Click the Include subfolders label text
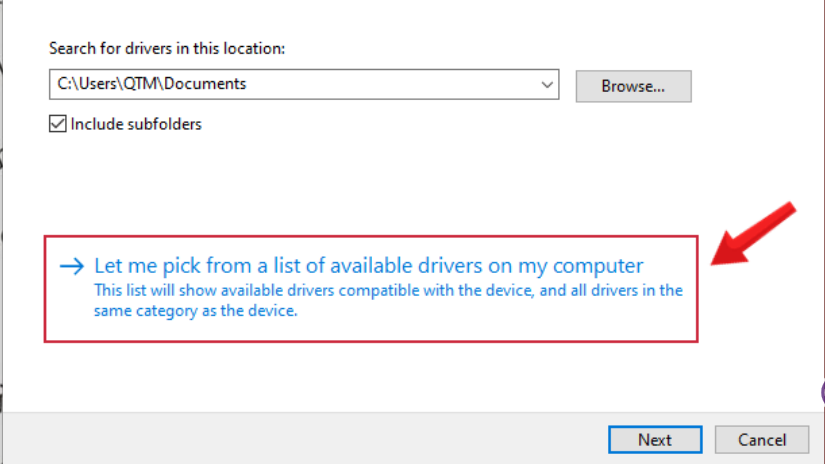The image size is (825, 464). [136, 125]
